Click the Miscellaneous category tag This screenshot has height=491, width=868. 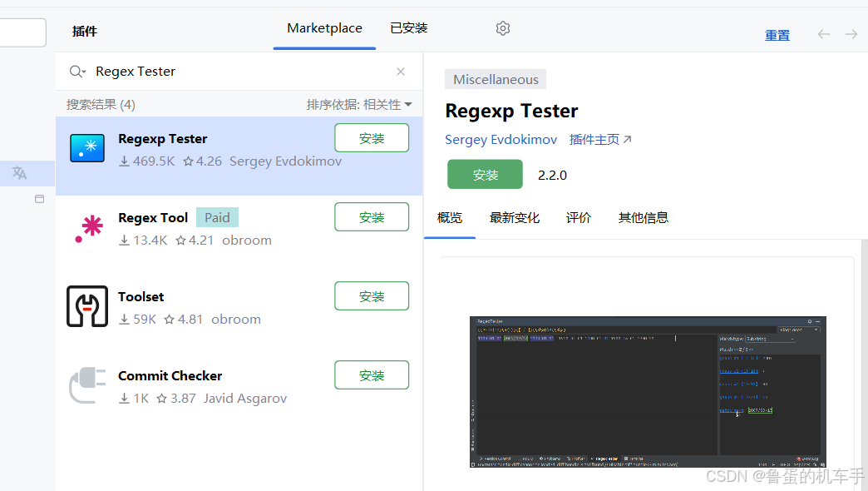(x=496, y=79)
